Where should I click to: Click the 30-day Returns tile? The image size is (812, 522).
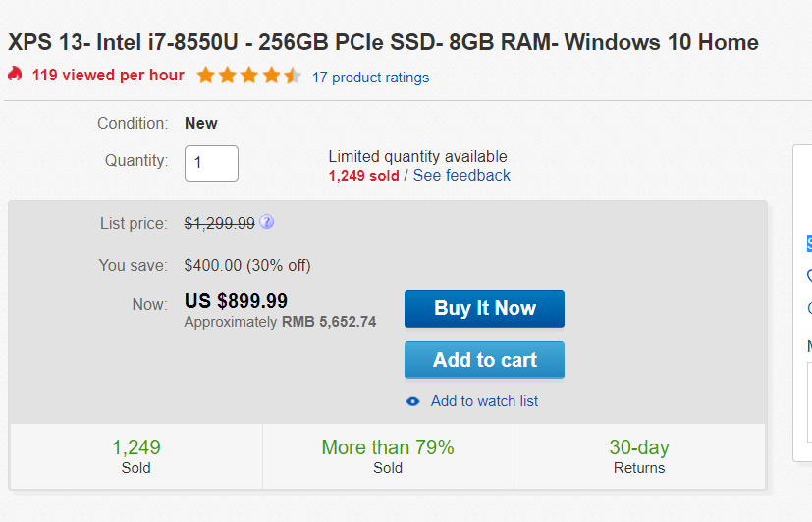point(639,456)
